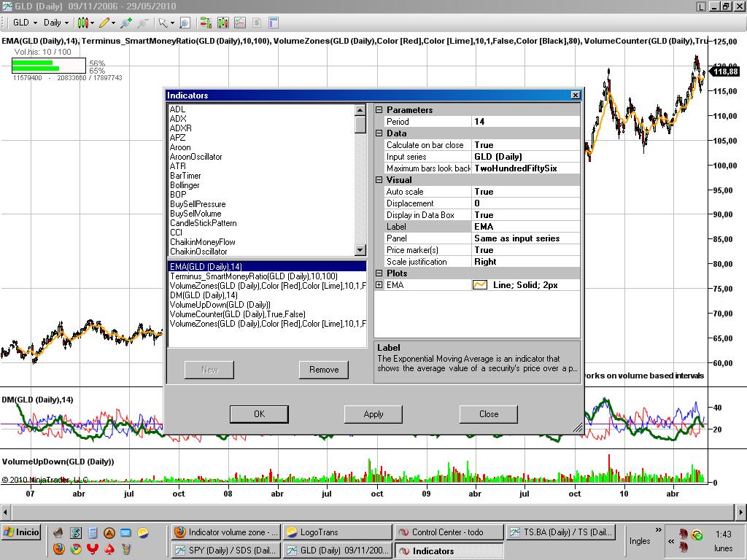Edit the Displacement value
The height and width of the screenshot is (560, 747).
(525, 203)
